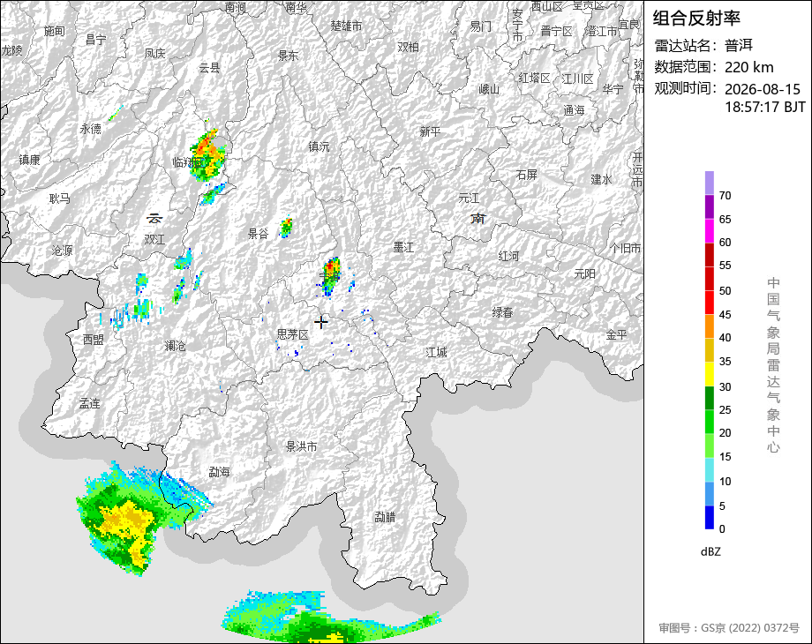The image size is (812, 644).
Task: Click the 审图号 GS京 (2022) 0372号 text
Action: pyautogui.click(x=729, y=628)
